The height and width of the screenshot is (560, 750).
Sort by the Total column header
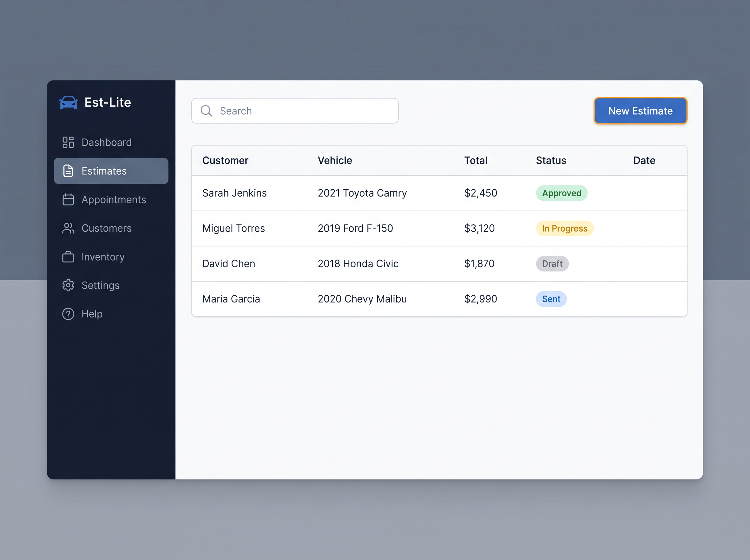pyautogui.click(x=476, y=160)
